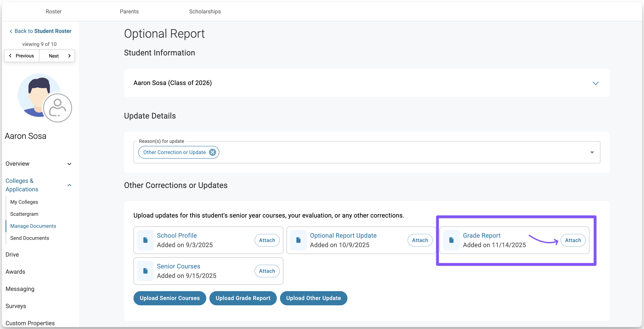Click the Grade Report document icon

(x=451, y=240)
